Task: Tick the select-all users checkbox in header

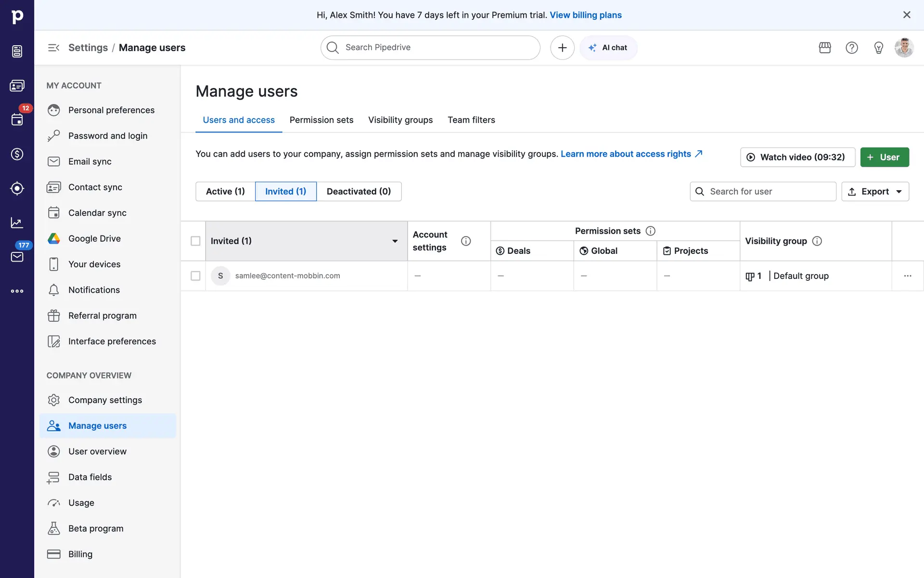Action: tap(195, 241)
